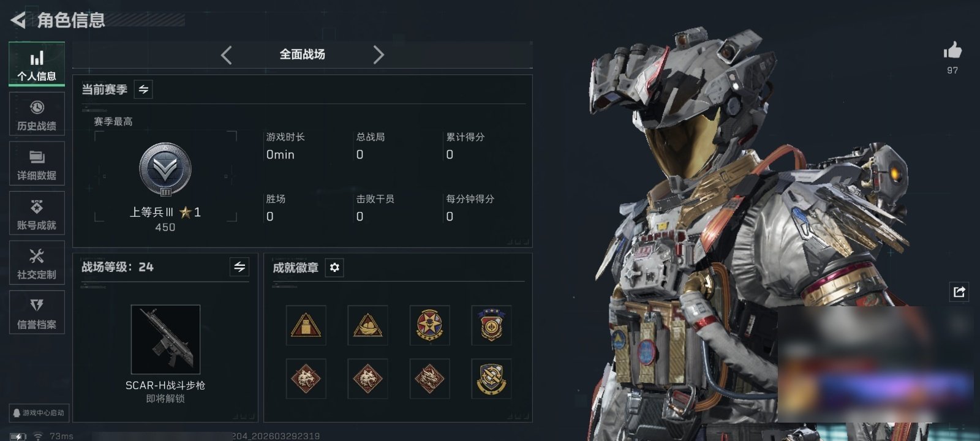This screenshot has height=441, width=980.
Task: Toggle the 战场等级 switch button
Action: 239,267
